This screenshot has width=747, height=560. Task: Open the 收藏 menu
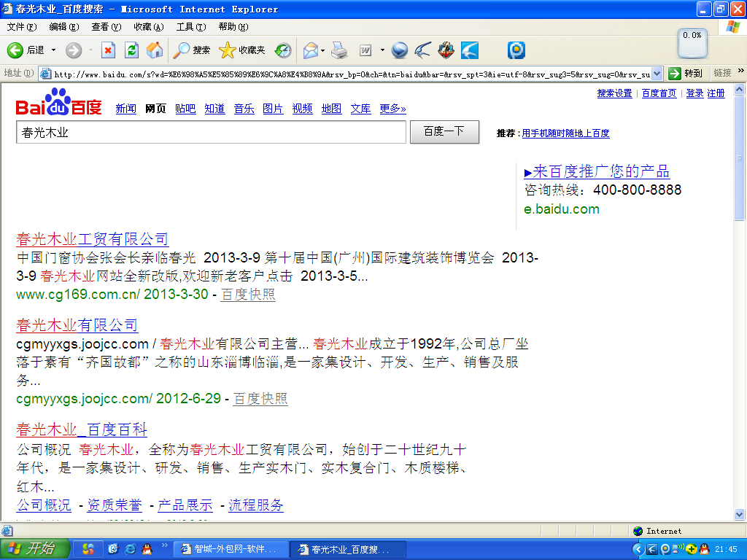click(149, 27)
